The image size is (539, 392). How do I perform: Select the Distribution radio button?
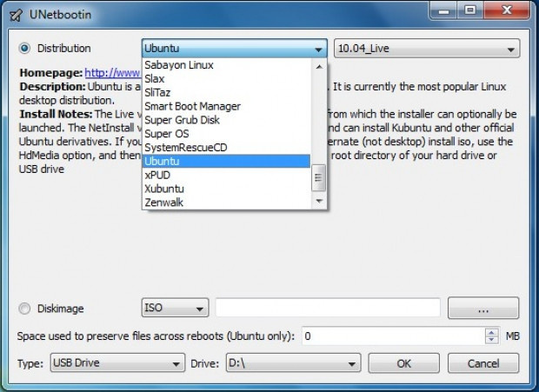(24, 48)
